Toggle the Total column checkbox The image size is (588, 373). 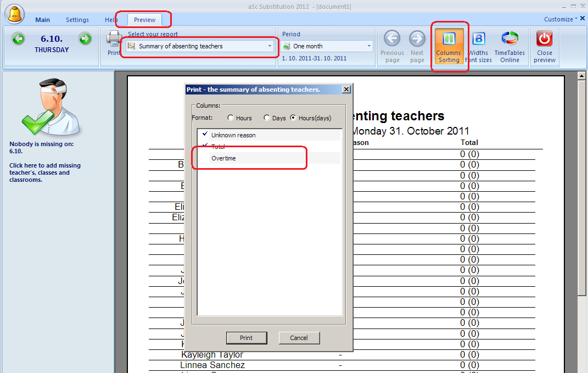click(205, 146)
